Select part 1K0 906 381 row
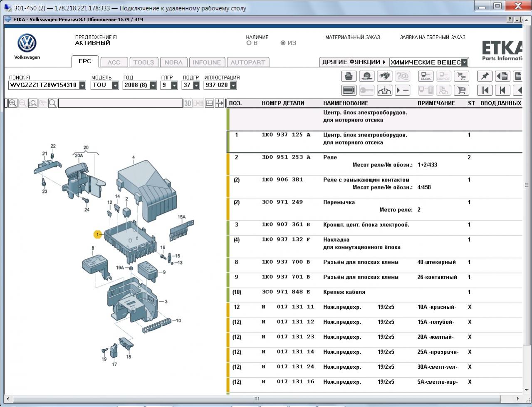 coord(374,187)
